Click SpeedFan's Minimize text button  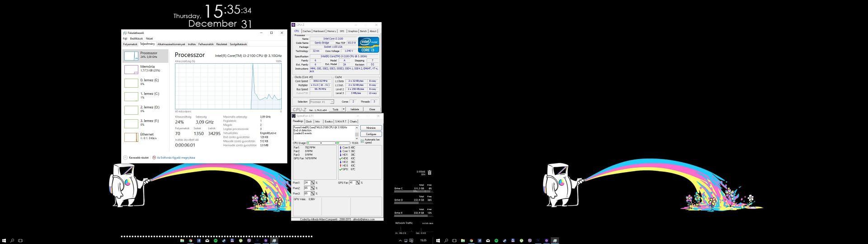[x=371, y=128]
